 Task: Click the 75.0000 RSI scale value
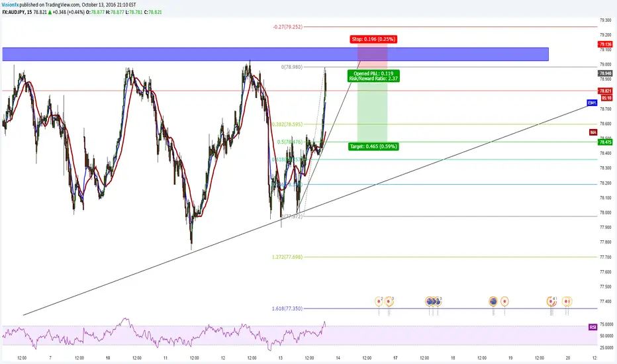(x=606, y=325)
